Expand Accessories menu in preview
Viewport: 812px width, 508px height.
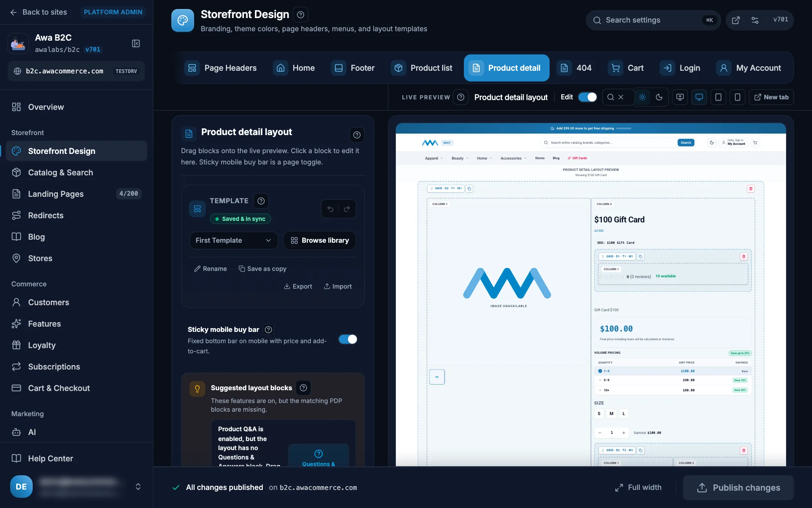(x=513, y=158)
